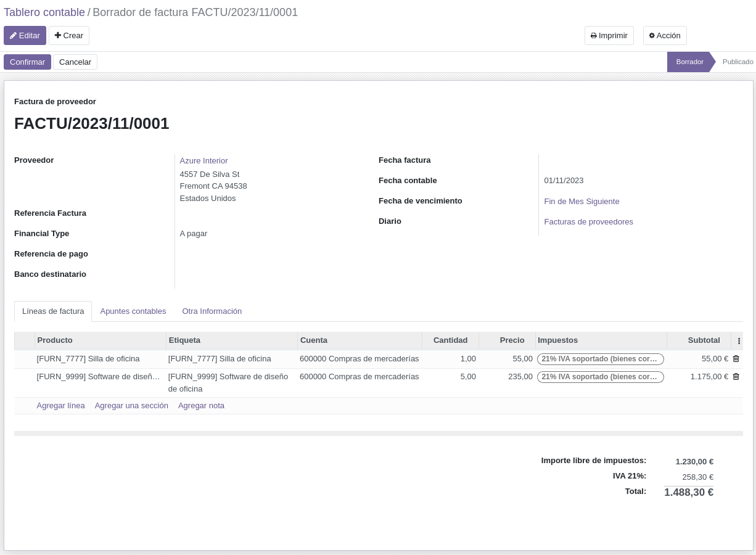Open column options kebab menu in table header
Screen dimensions: 756x555
point(739,340)
